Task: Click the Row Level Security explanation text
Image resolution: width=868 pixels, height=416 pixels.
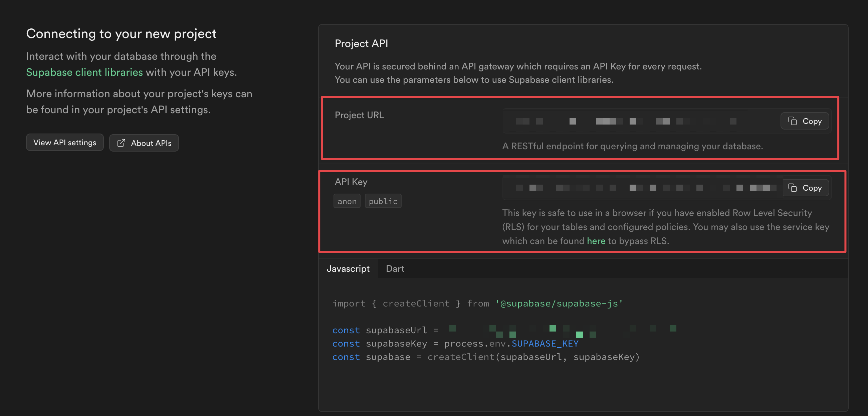Action: [x=665, y=227]
